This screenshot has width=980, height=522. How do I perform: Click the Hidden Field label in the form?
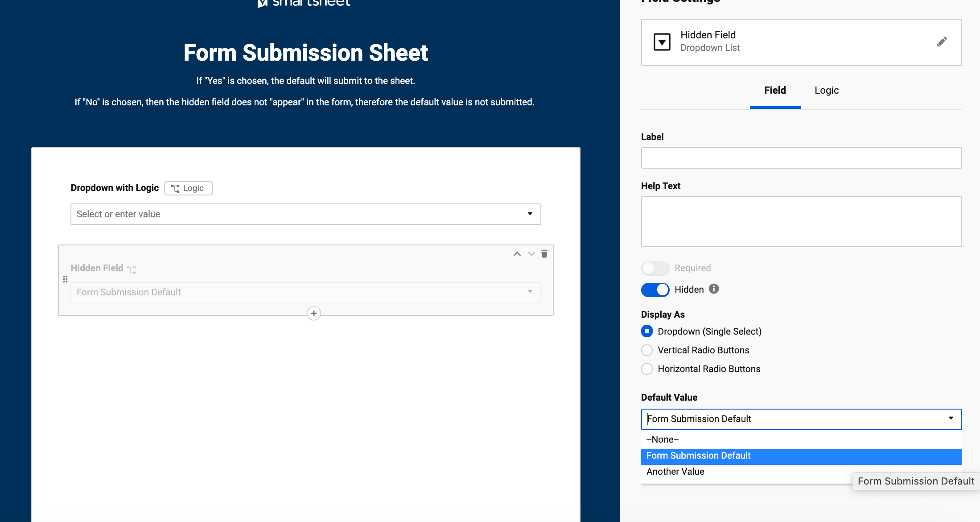(x=97, y=268)
